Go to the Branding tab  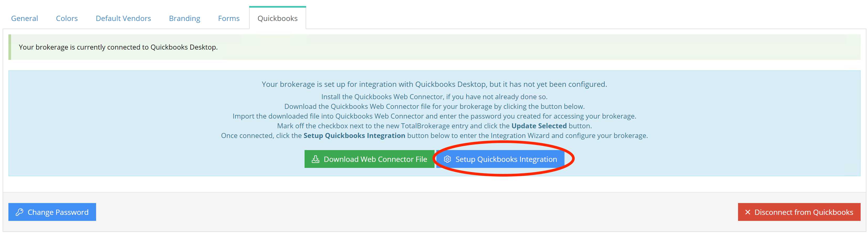(184, 19)
